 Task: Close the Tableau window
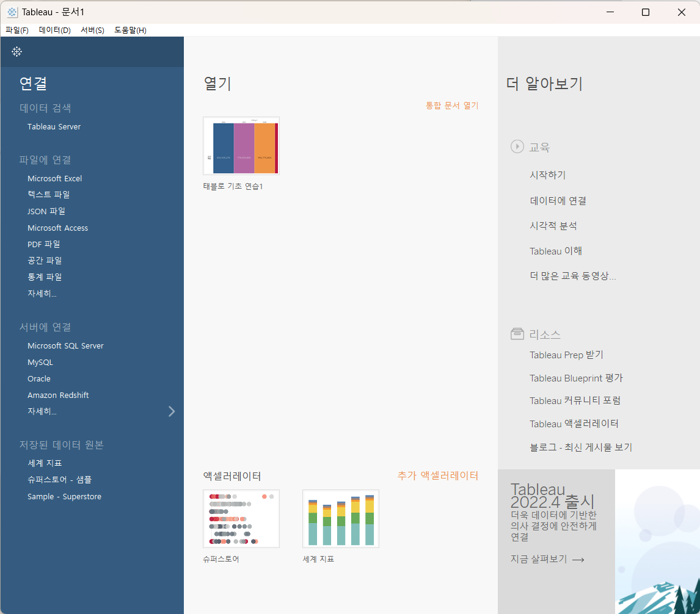pos(681,12)
